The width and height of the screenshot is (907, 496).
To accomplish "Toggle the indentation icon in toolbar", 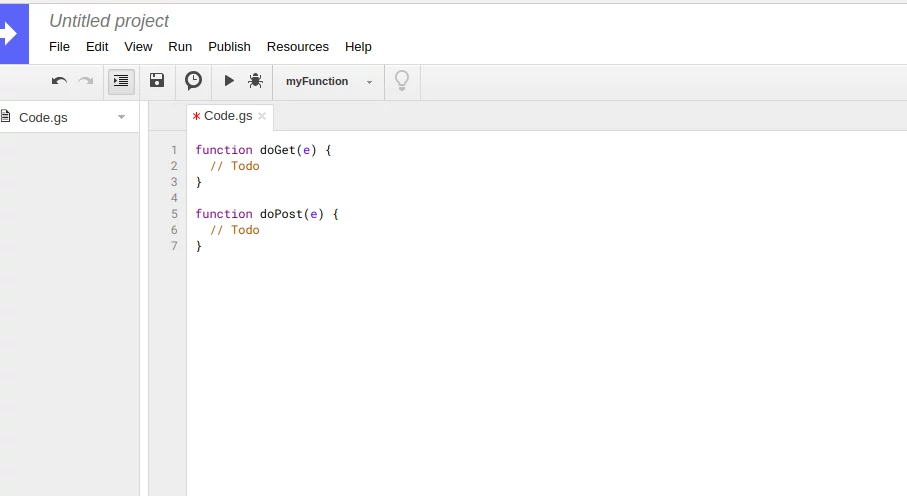I will pos(121,81).
